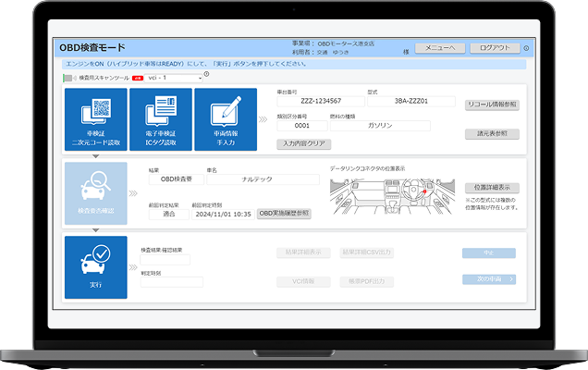This screenshot has width=588, height=370.
Task: Open 諸元表参照 button
Action: point(492,133)
